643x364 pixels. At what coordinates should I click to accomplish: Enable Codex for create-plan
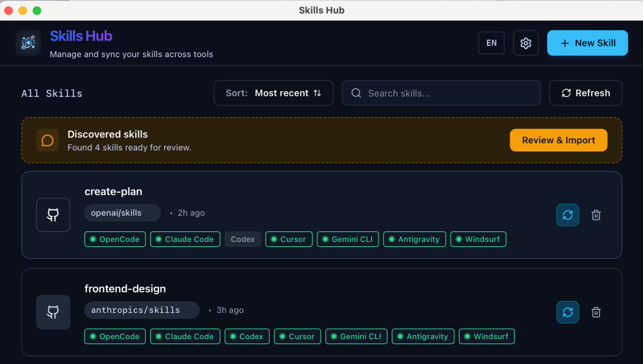pos(243,239)
